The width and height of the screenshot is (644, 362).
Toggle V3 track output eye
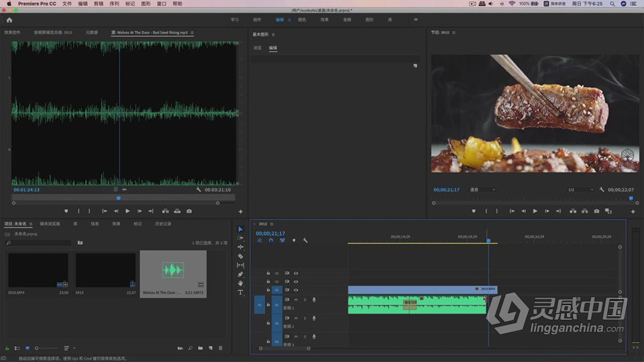point(296,274)
